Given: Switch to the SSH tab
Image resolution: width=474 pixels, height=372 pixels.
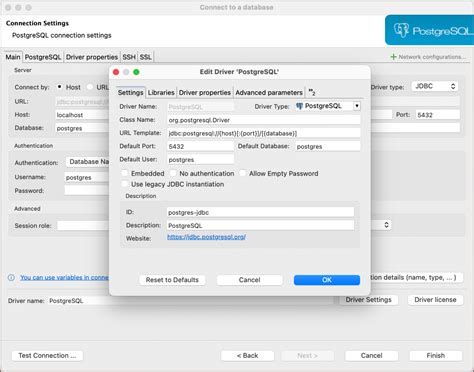Looking at the screenshot, I should tap(129, 57).
